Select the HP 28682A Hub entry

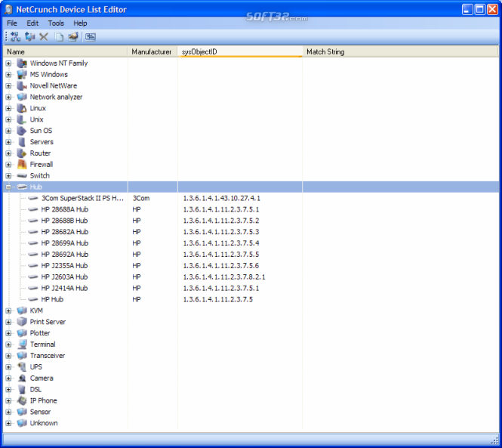click(65, 232)
